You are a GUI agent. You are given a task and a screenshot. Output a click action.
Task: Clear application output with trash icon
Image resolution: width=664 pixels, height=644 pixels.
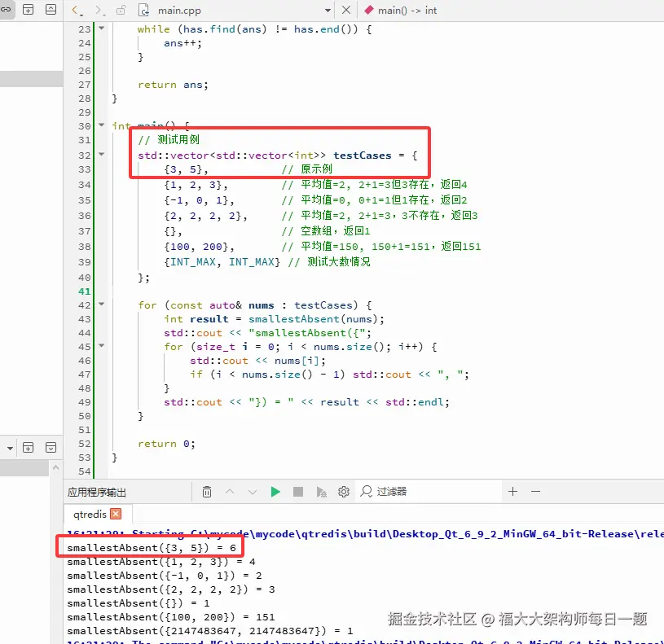tap(207, 491)
